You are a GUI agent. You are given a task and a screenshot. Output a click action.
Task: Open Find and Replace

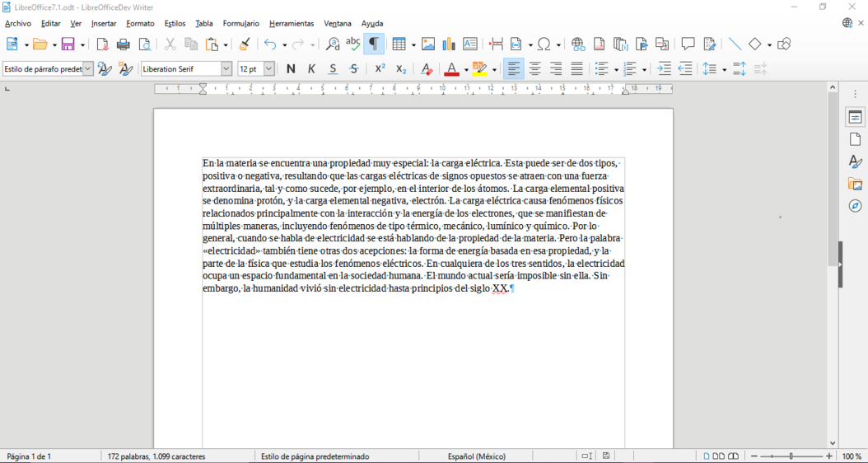point(333,44)
